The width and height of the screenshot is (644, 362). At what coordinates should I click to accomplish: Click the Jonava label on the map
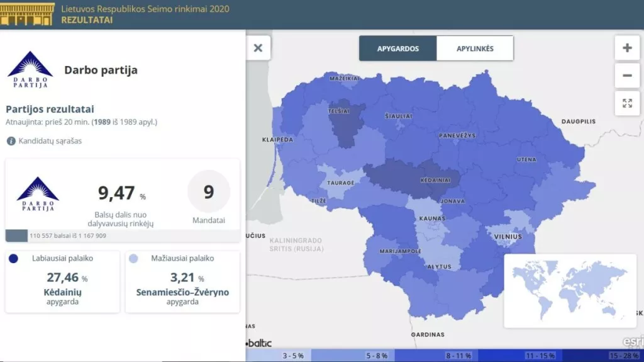pos(453,201)
